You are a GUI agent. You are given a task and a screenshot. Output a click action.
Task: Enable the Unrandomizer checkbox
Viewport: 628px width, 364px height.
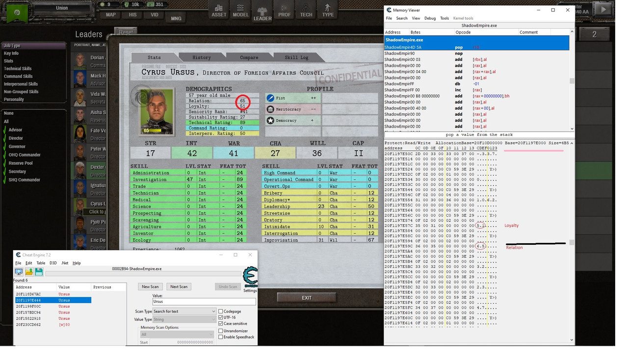pyautogui.click(x=221, y=331)
